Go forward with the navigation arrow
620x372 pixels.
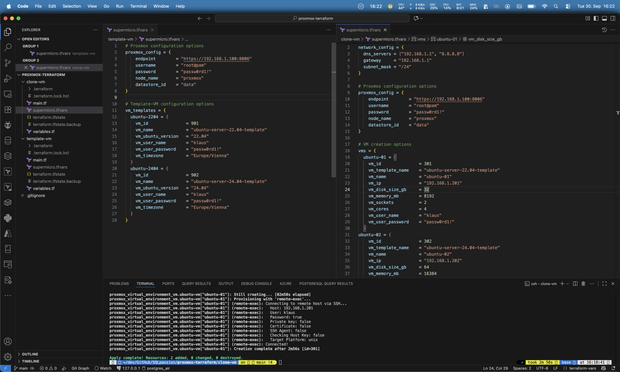(x=208, y=18)
